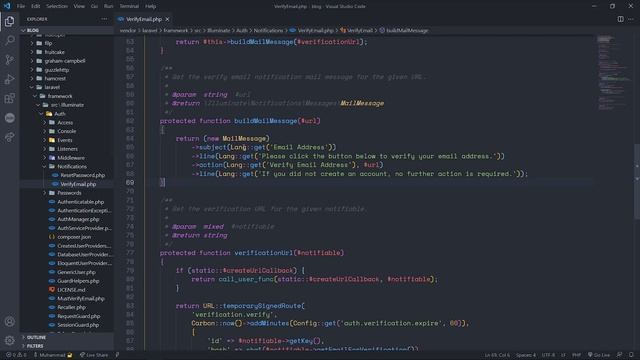Open the round extension icon below Extensions
640x360 pixels.
click(10, 118)
